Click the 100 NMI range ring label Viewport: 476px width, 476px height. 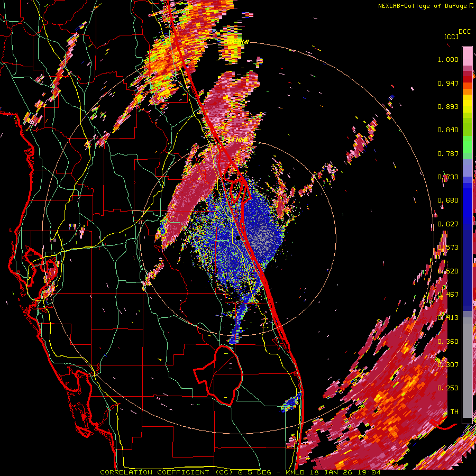coord(239,42)
